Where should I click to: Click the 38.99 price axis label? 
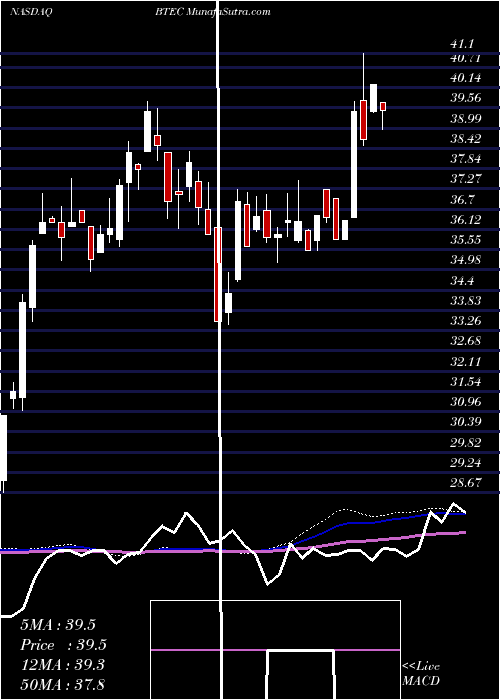pyautogui.click(x=466, y=118)
